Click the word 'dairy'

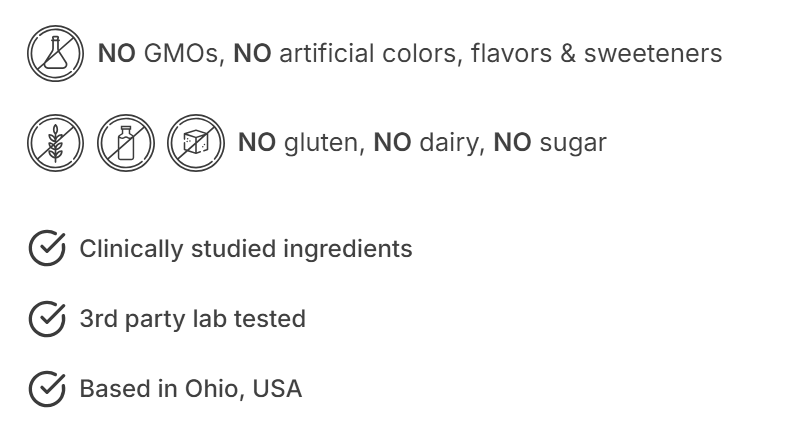[x=450, y=143]
